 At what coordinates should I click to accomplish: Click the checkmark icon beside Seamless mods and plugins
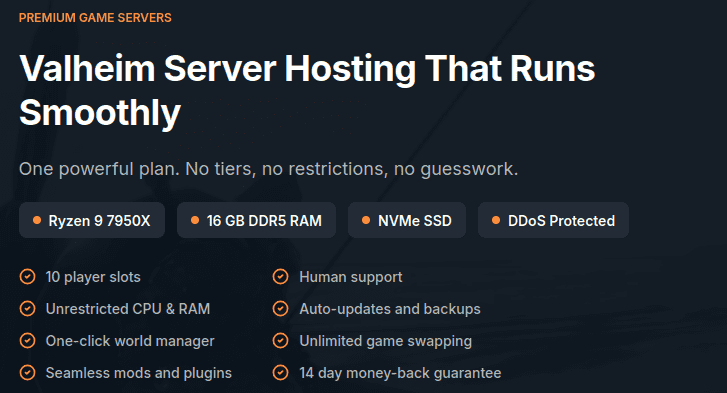coord(27,373)
